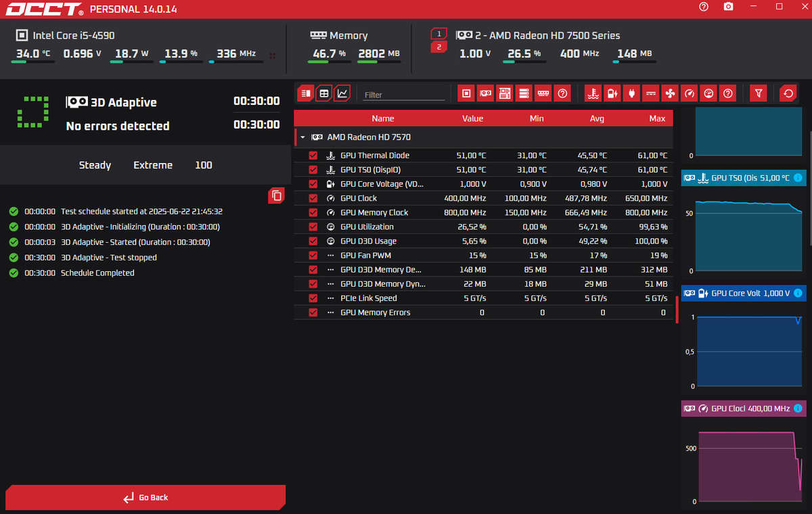Switch to the graph view layout
Screen dimensions: 812x514
click(342, 93)
